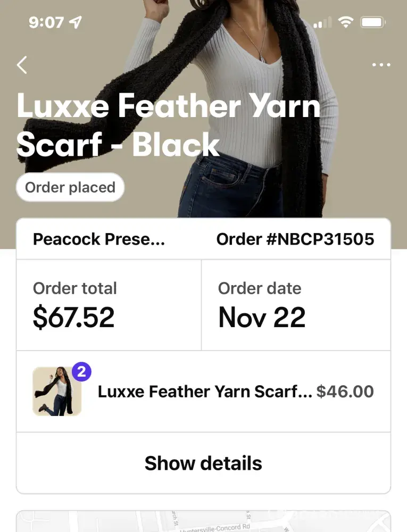Image resolution: width=407 pixels, height=532 pixels.
Task: Tap the purple quantity badge showing 2
Action: coord(81,372)
